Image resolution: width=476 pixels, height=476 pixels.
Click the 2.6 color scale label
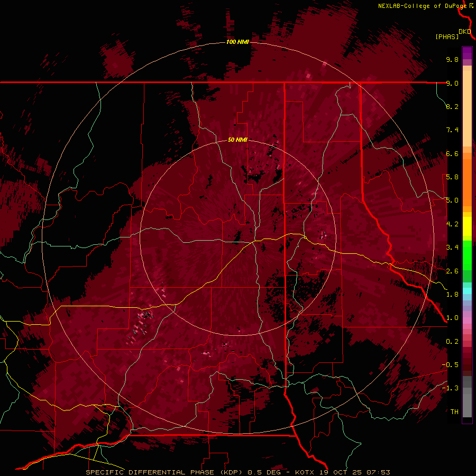pyautogui.click(x=452, y=271)
